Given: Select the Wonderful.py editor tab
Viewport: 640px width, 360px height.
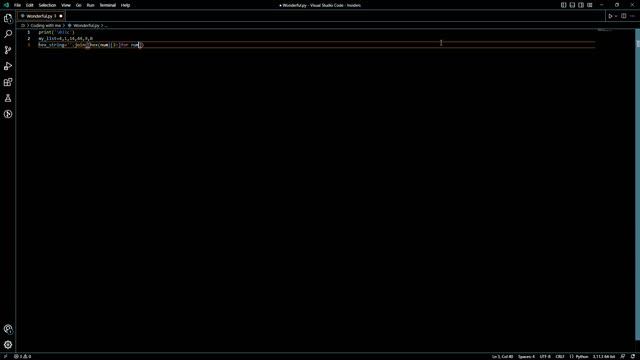Looking at the screenshot, I should click(x=41, y=16).
